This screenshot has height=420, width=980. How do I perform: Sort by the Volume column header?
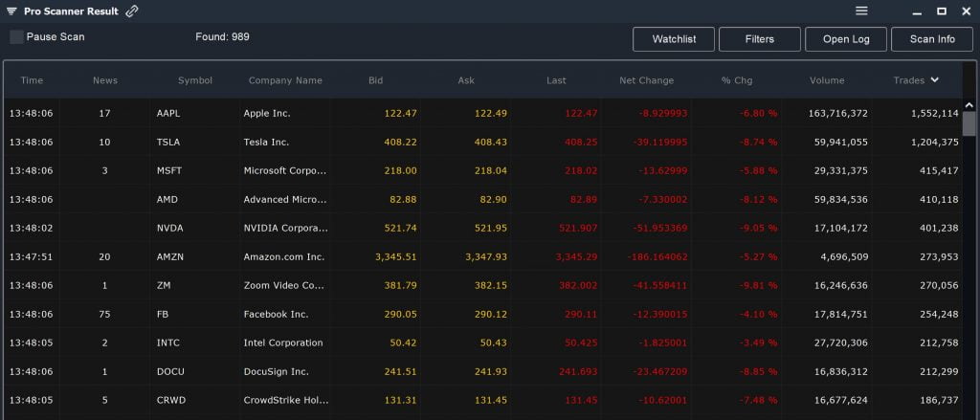pos(827,80)
